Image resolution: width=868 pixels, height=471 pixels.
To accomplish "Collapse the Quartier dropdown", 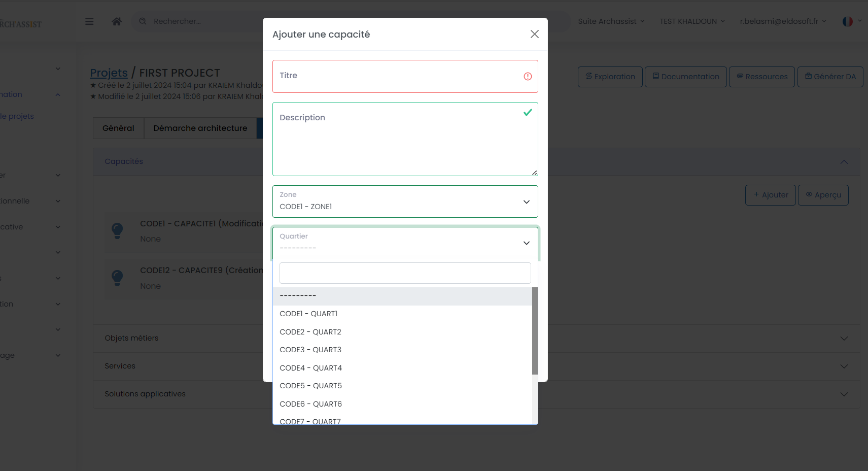I will point(526,243).
